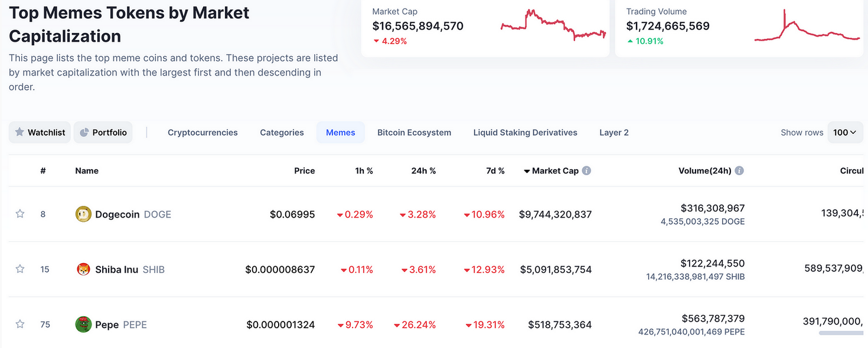
Task: Open the Show rows dropdown
Action: click(845, 132)
